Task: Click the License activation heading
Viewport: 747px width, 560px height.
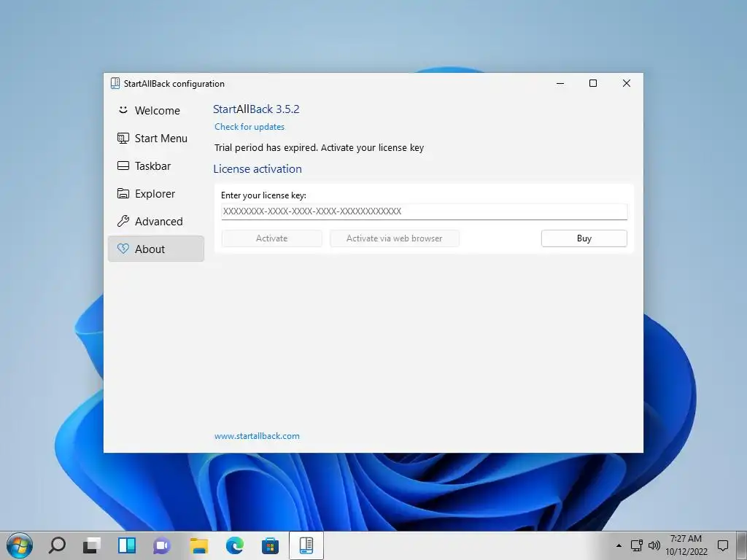Action: click(258, 169)
